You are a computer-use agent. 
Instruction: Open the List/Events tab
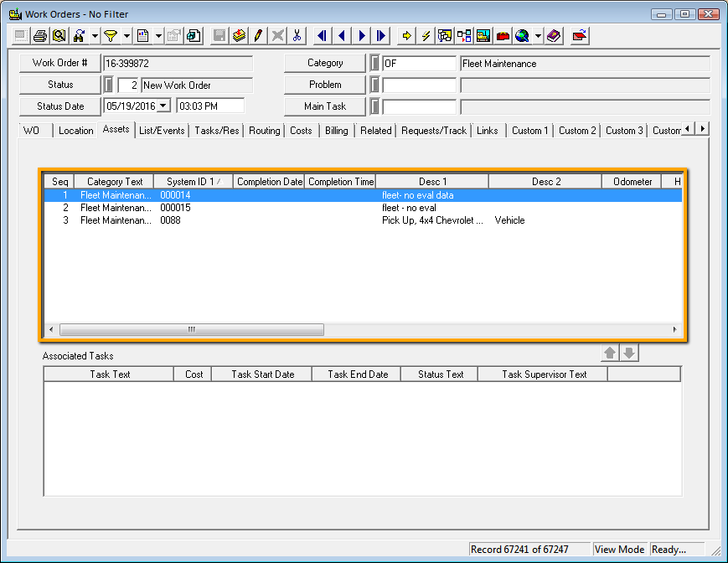(162, 131)
